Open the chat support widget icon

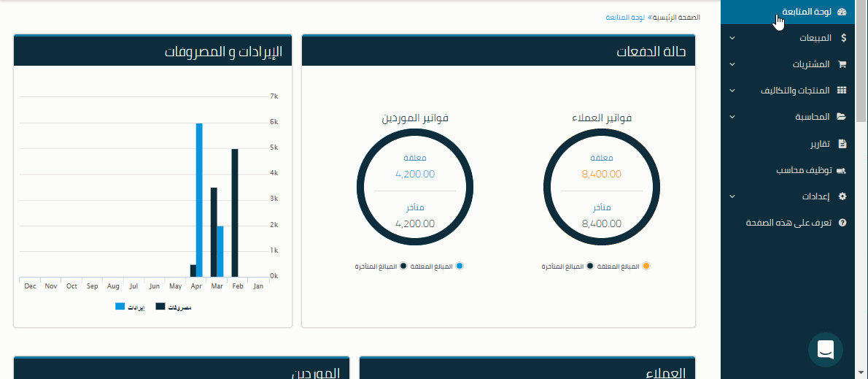826,351
